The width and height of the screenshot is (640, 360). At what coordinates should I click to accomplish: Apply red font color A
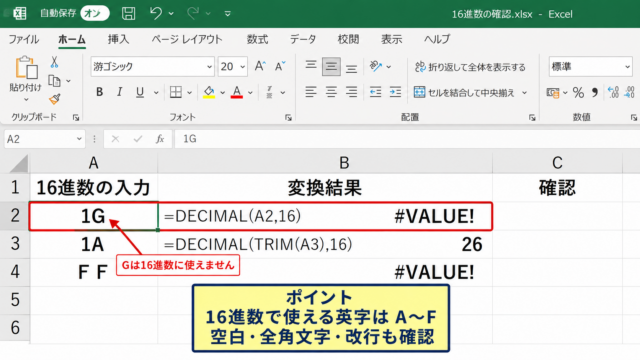click(237, 92)
